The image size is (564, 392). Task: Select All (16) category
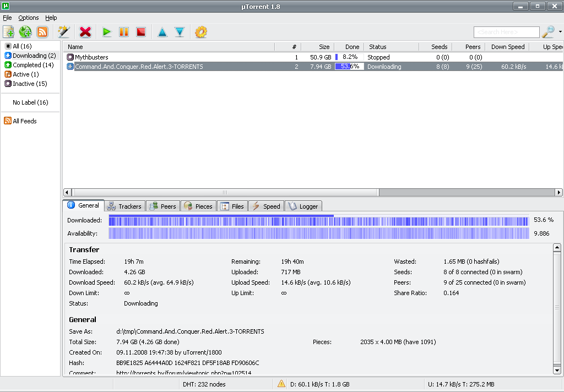click(x=22, y=46)
